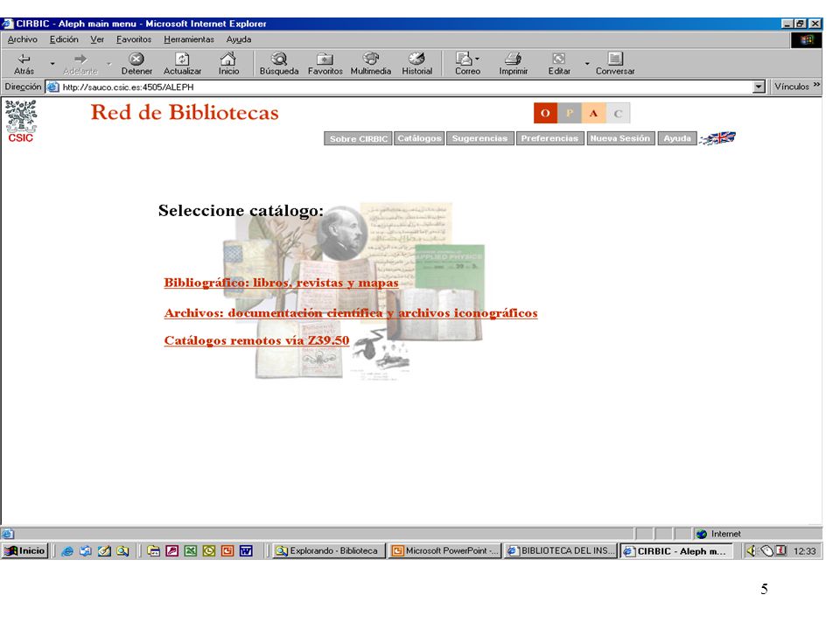Click the Internet zone status indicator
The height and width of the screenshot is (630, 840).
719,534
